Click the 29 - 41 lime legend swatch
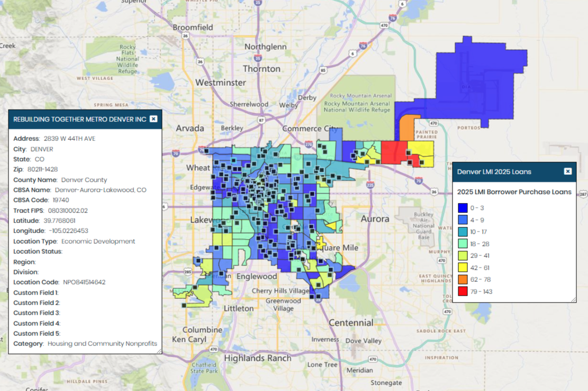 tap(463, 255)
